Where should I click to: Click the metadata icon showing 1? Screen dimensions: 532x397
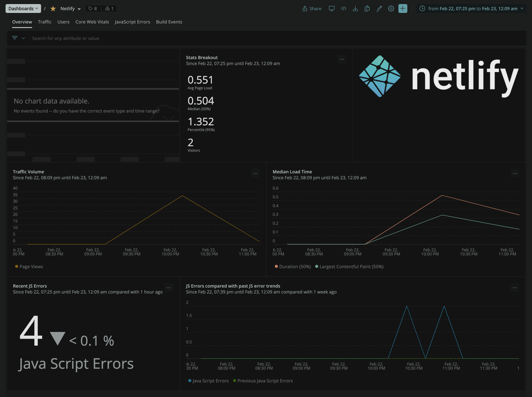110,9
